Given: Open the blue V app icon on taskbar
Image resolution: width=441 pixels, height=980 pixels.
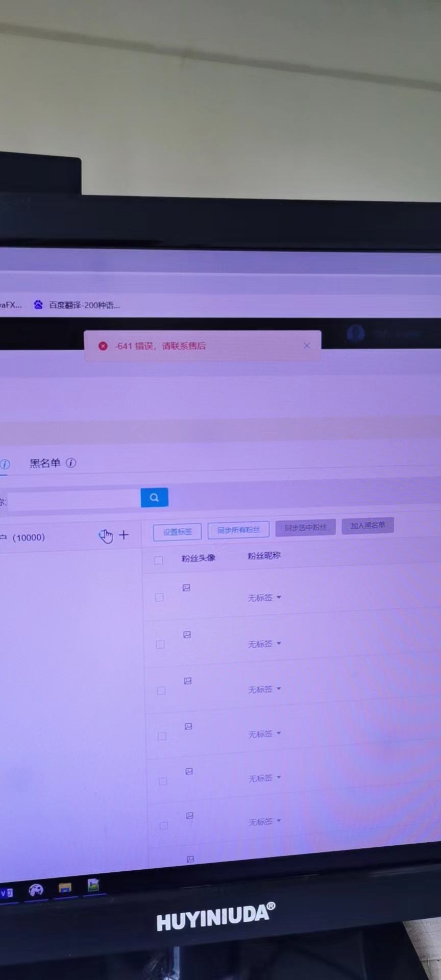Looking at the screenshot, I should [7, 893].
